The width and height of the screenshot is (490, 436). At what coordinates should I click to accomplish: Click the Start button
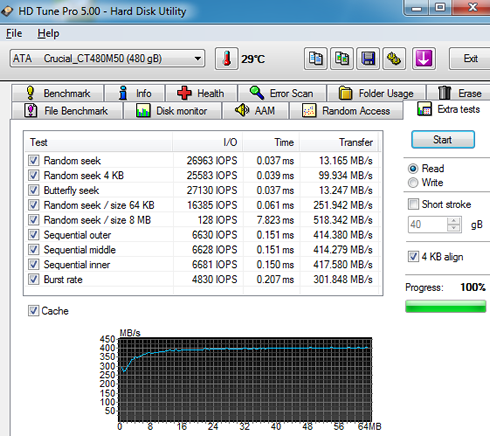click(x=443, y=139)
